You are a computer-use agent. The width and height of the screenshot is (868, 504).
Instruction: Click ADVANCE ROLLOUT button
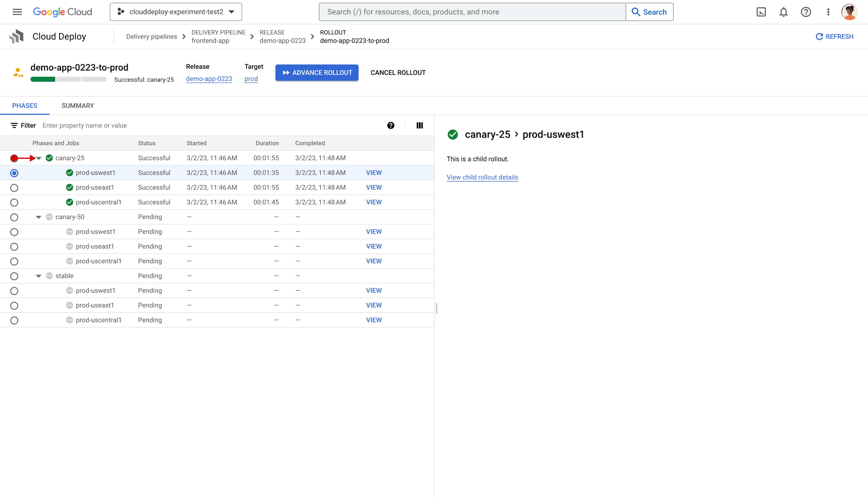[317, 73]
